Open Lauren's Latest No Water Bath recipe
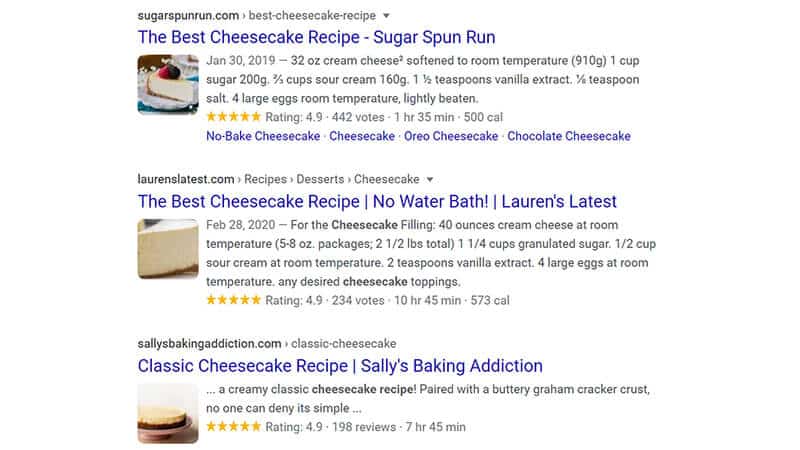This screenshot has height=450, width=800. click(377, 202)
